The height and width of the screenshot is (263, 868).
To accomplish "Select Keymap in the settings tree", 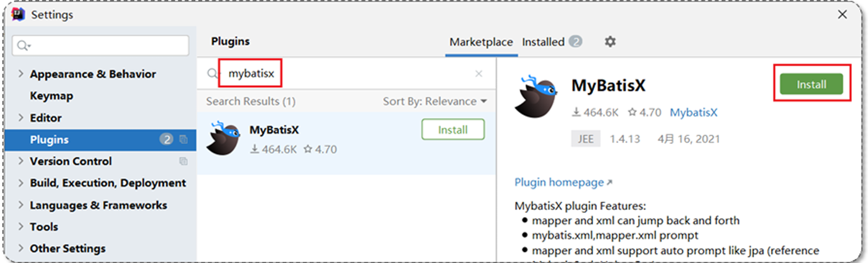I will (51, 95).
